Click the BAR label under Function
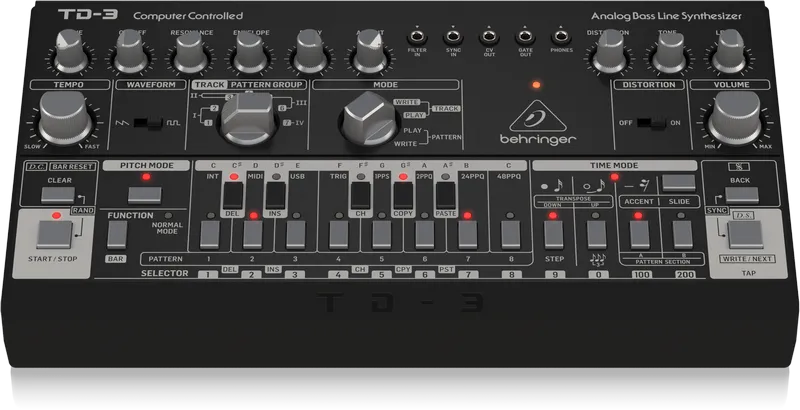The image size is (800, 410). coord(116,259)
